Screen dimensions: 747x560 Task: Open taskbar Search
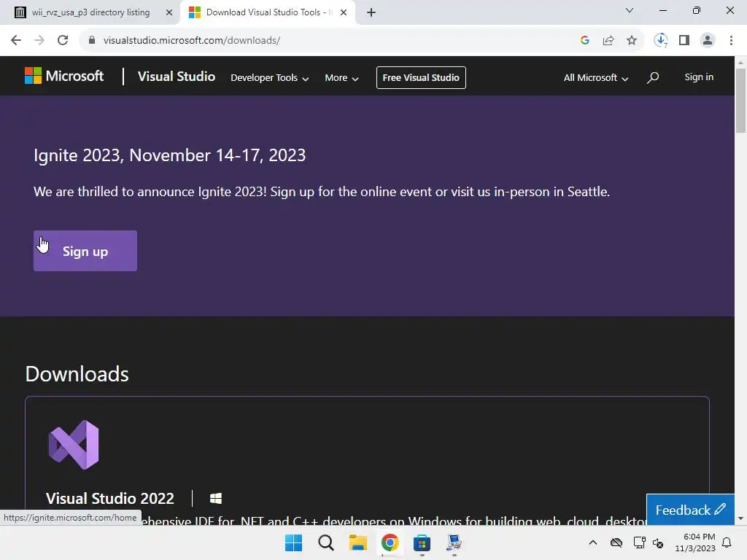tap(326, 542)
